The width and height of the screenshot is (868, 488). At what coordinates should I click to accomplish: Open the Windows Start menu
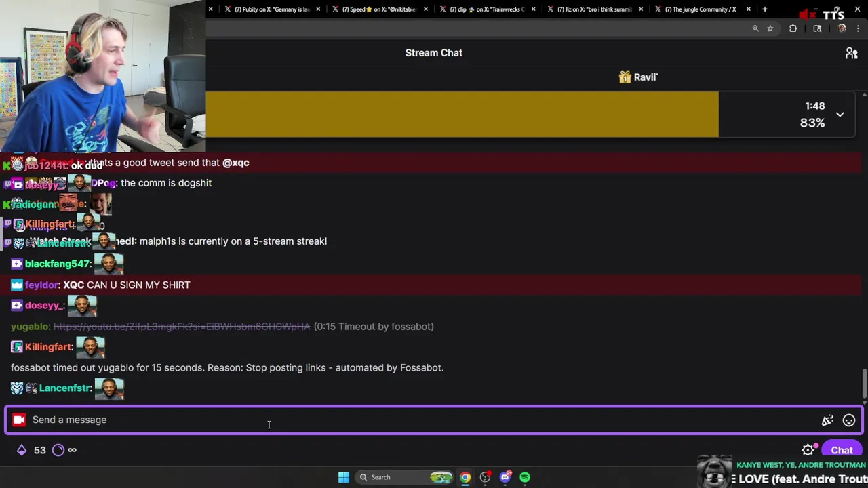point(344,477)
